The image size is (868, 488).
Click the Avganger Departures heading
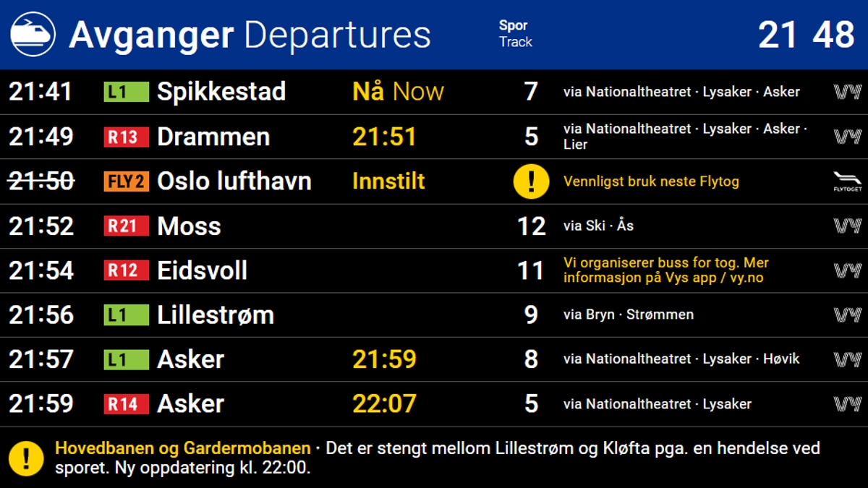click(x=250, y=35)
